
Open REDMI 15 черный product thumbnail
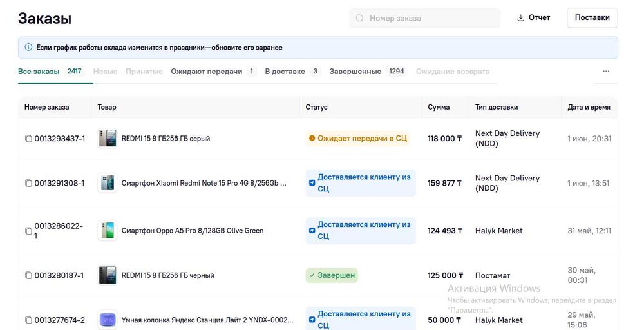click(107, 275)
